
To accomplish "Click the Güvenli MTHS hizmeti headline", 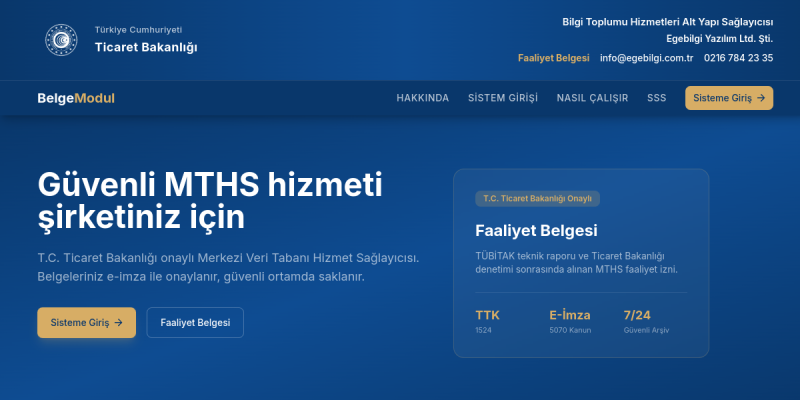I will click(x=210, y=201).
